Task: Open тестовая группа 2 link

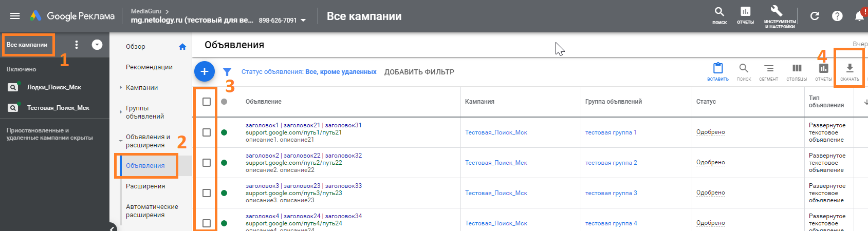Action: point(611,163)
